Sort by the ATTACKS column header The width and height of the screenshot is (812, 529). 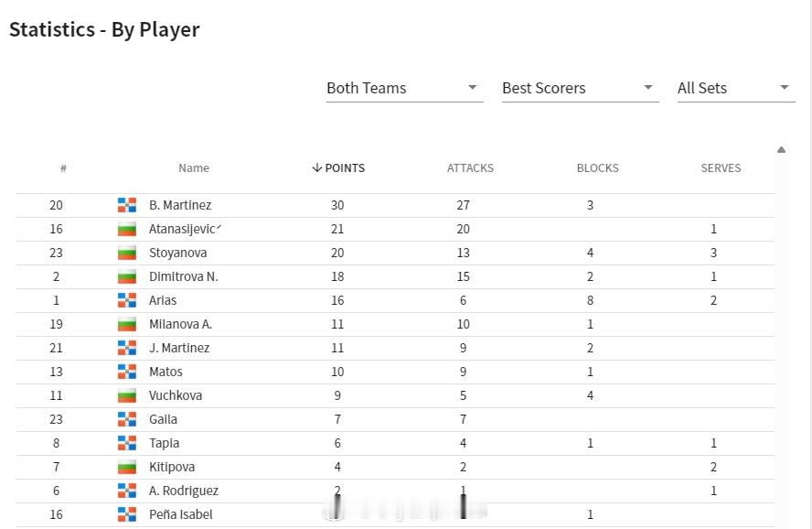click(x=470, y=167)
